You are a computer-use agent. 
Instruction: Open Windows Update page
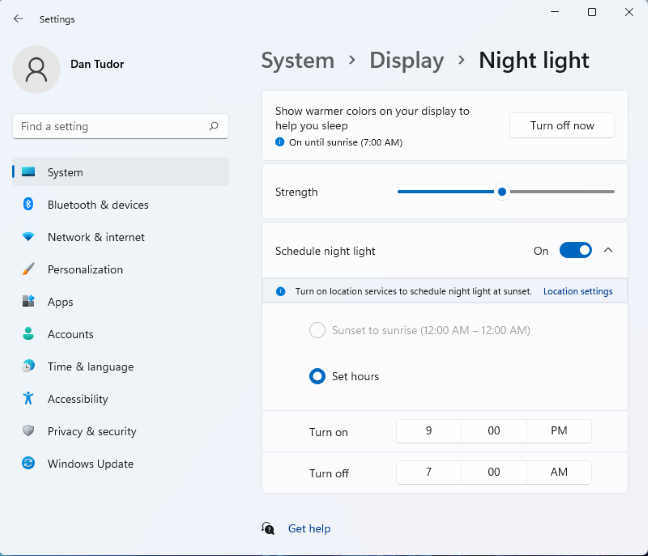pos(120,463)
